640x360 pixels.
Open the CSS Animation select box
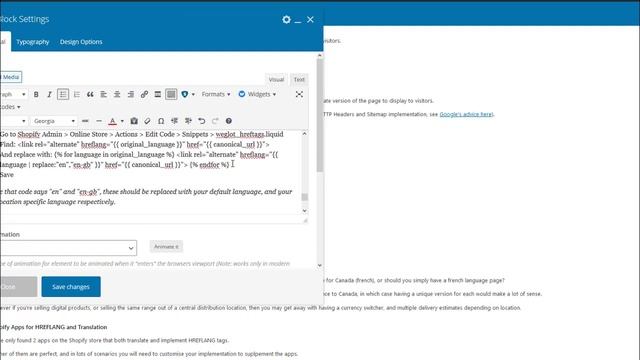coord(68,248)
